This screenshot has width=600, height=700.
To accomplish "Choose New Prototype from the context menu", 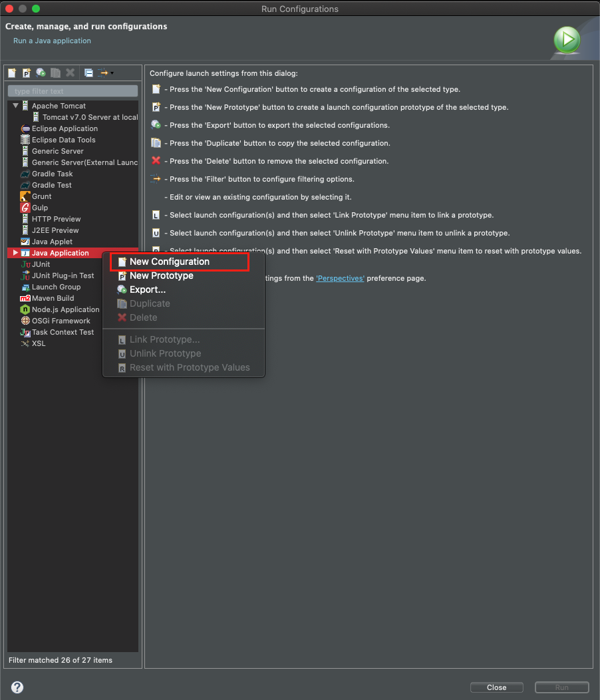I will click(184, 275).
